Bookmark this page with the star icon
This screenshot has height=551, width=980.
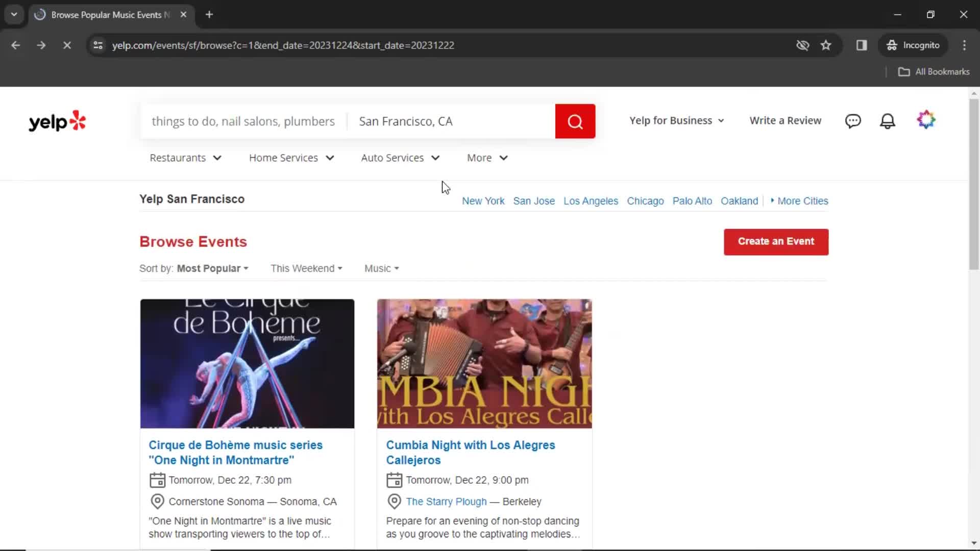826,45
